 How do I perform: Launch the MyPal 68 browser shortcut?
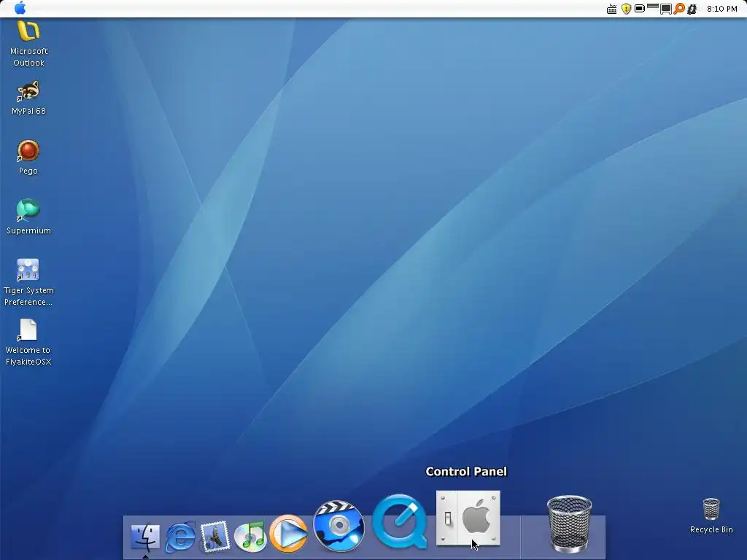(x=28, y=91)
